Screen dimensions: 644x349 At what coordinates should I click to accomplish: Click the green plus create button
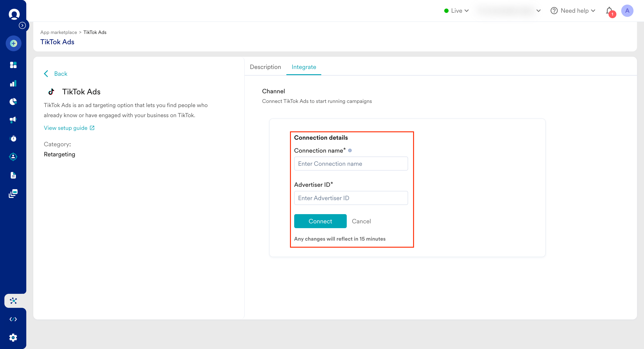point(14,44)
